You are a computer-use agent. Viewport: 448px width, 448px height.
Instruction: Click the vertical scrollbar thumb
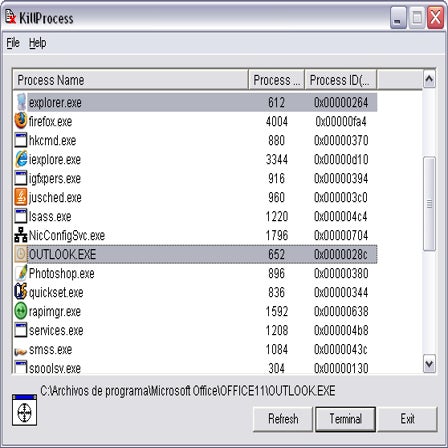tap(429, 203)
